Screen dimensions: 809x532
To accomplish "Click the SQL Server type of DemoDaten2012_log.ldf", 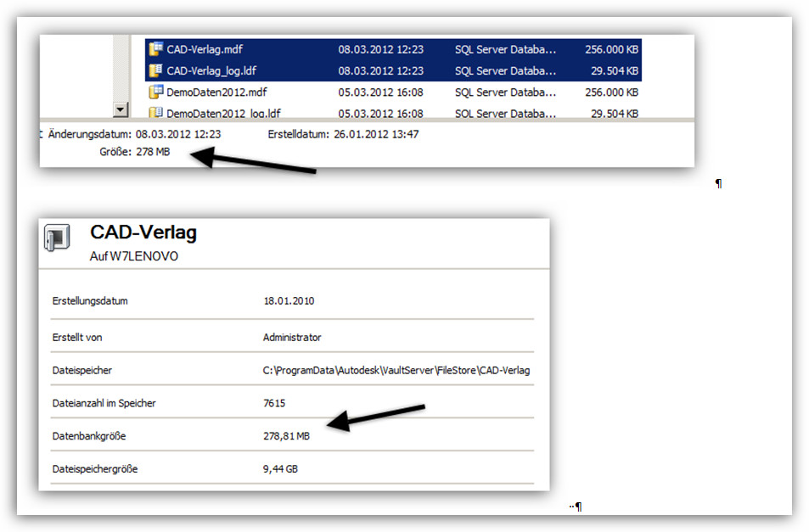I will click(506, 114).
